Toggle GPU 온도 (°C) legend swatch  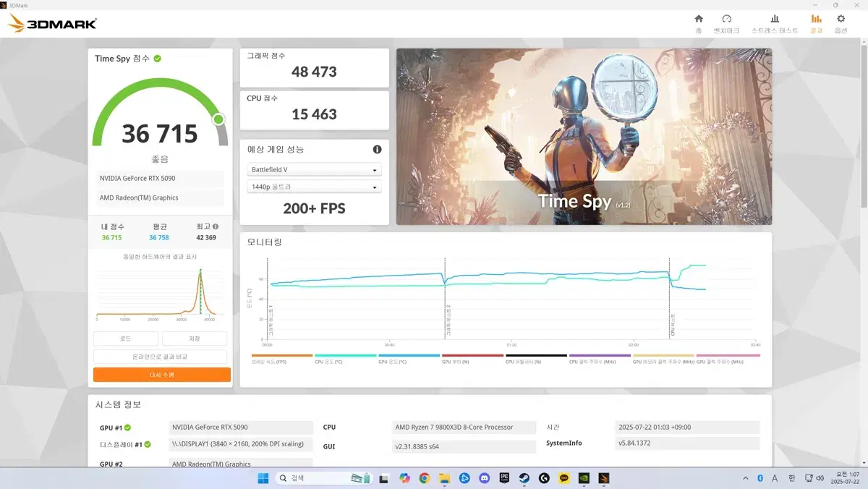pyautogui.click(x=409, y=356)
